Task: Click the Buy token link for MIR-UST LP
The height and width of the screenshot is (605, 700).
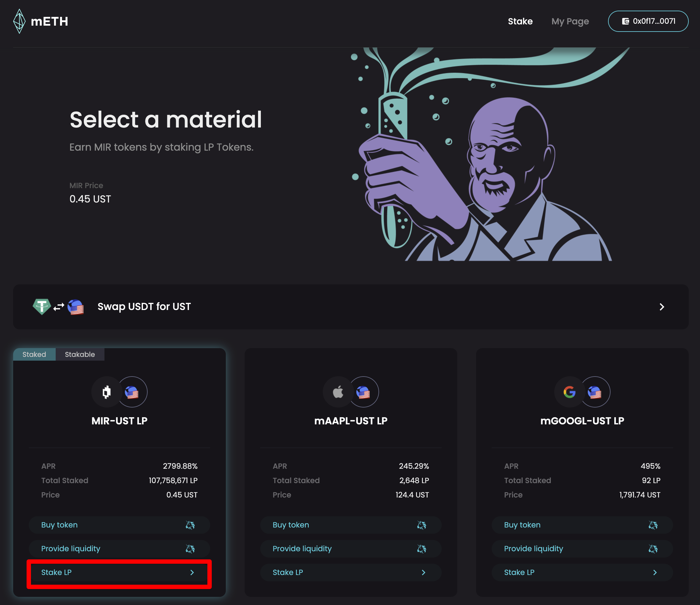Action: pyautogui.click(x=59, y=525)
